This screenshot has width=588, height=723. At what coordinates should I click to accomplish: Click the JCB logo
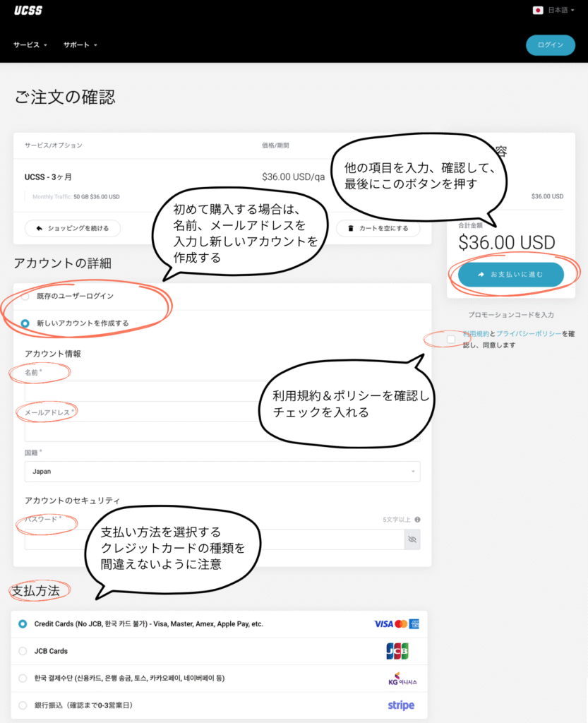click(397, 650)
